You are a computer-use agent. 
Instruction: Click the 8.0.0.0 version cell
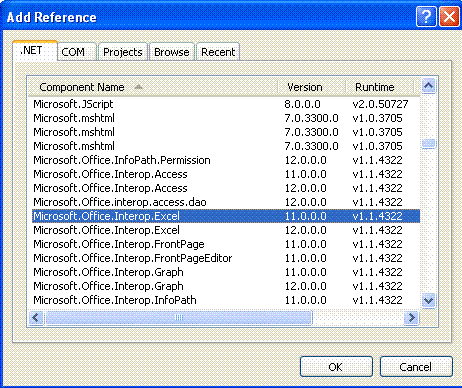click(302, 104)
